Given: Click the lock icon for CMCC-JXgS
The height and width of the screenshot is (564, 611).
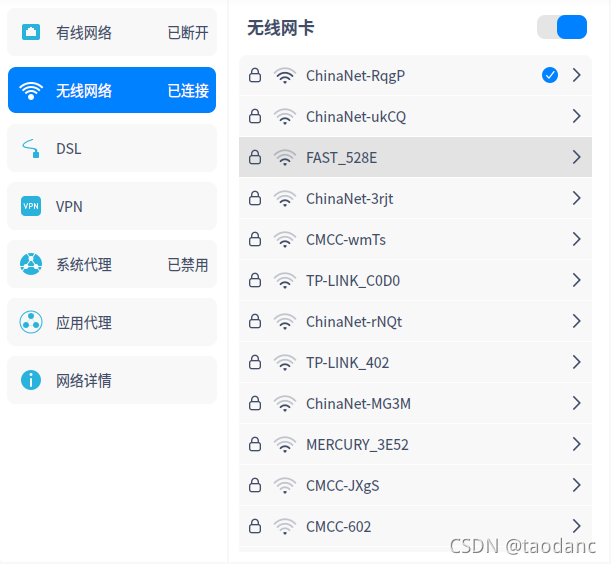Looking at the screenshot, I should (255, 485).
